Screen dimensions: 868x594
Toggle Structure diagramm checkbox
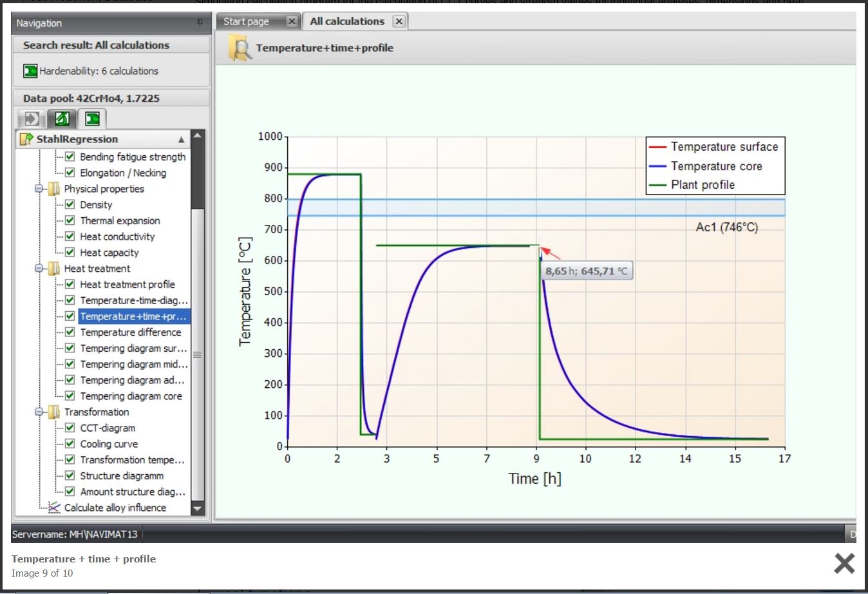(x=70, y=475)
